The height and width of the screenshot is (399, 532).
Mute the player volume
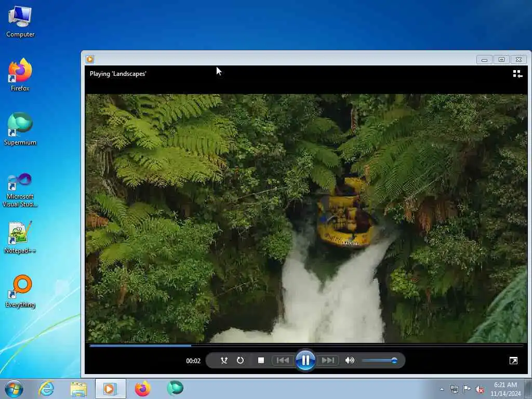coord(350,361)
